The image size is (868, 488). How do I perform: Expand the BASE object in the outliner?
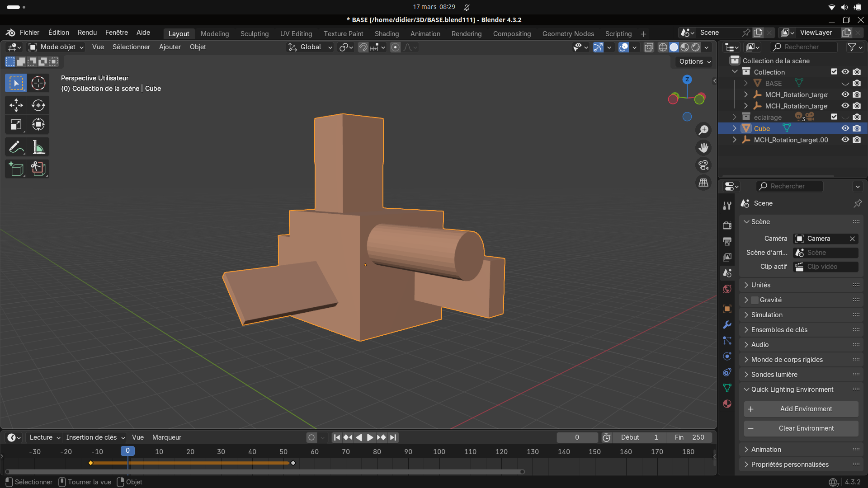click(745, 83)
